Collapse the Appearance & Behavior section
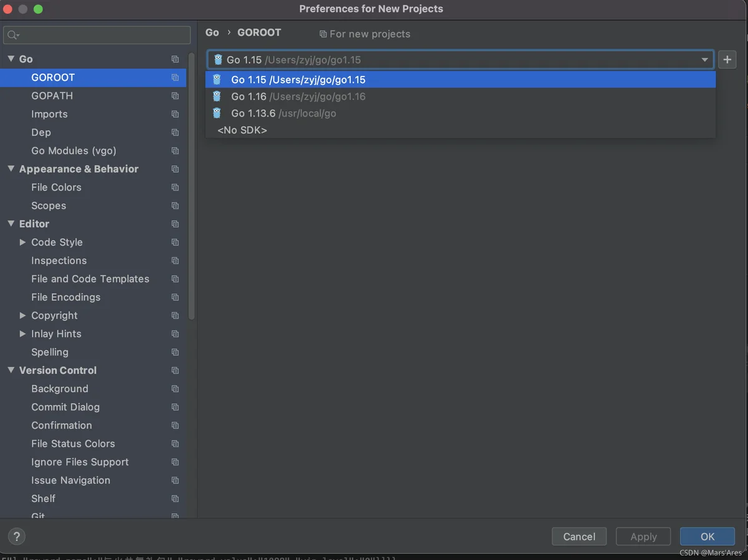The height and width of the screenshot is (560, 748). click(x=11, y=169)
